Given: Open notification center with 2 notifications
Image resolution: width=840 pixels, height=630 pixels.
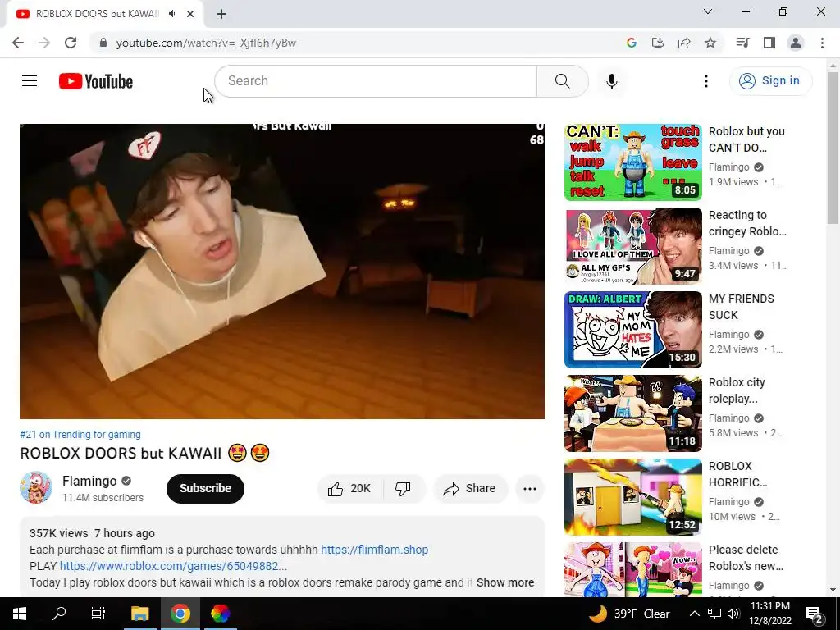Looking at the screenshot, I should (815, 615).
